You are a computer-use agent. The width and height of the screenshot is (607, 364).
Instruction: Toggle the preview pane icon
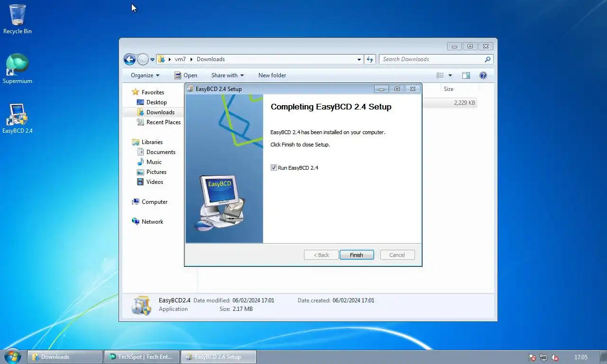tap(466, 75)
